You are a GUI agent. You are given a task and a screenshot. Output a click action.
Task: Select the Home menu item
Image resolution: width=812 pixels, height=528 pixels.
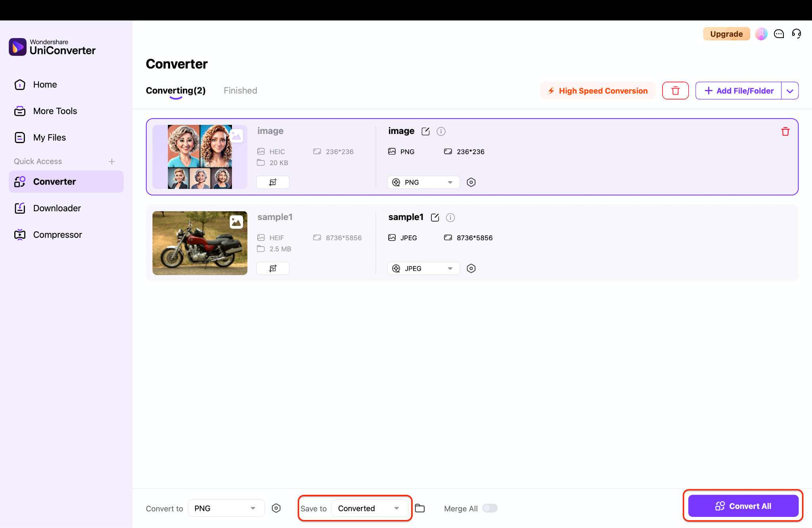(44, 84)
